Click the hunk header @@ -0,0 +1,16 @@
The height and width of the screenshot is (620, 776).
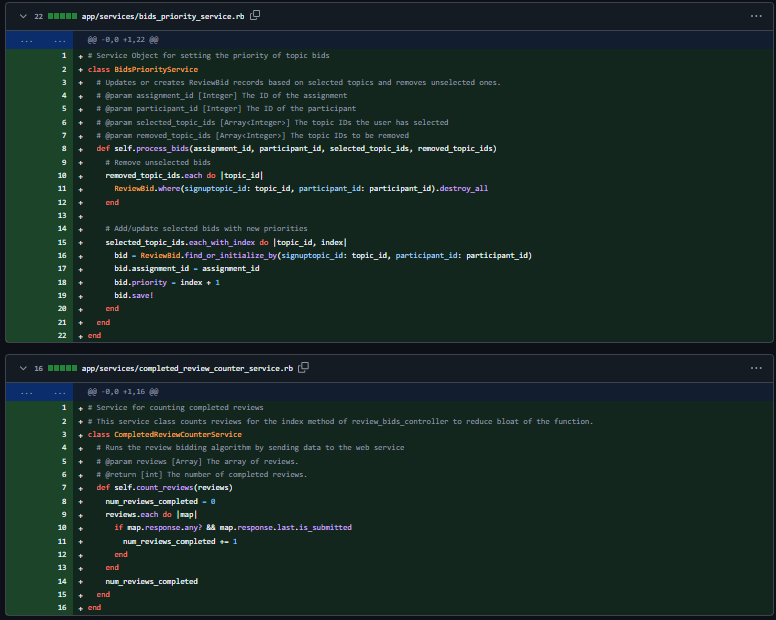click(x=123, y=393)
